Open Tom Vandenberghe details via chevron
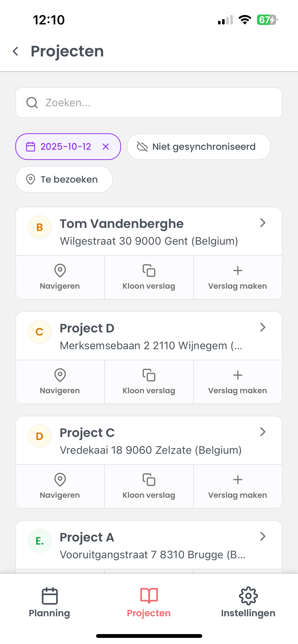Image resolution: width=298 pixels, height=644 pixels. tap(263, 223)
